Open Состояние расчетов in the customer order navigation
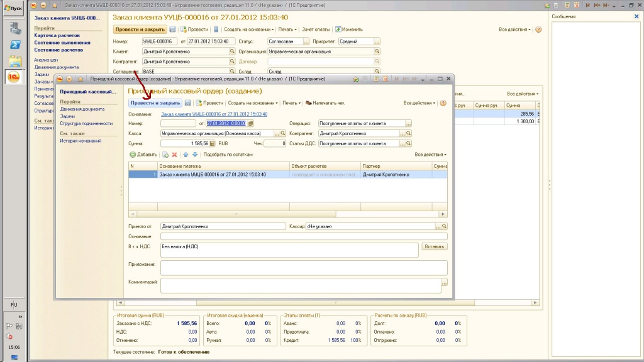Screen dimensions: 644x362 (58, 50)
